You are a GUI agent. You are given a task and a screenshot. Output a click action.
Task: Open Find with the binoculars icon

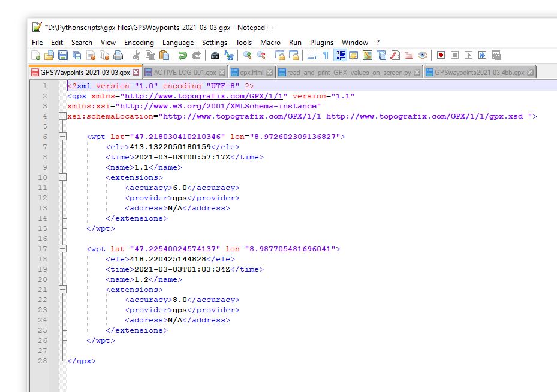pyautogui.click(x=215, y=55)
